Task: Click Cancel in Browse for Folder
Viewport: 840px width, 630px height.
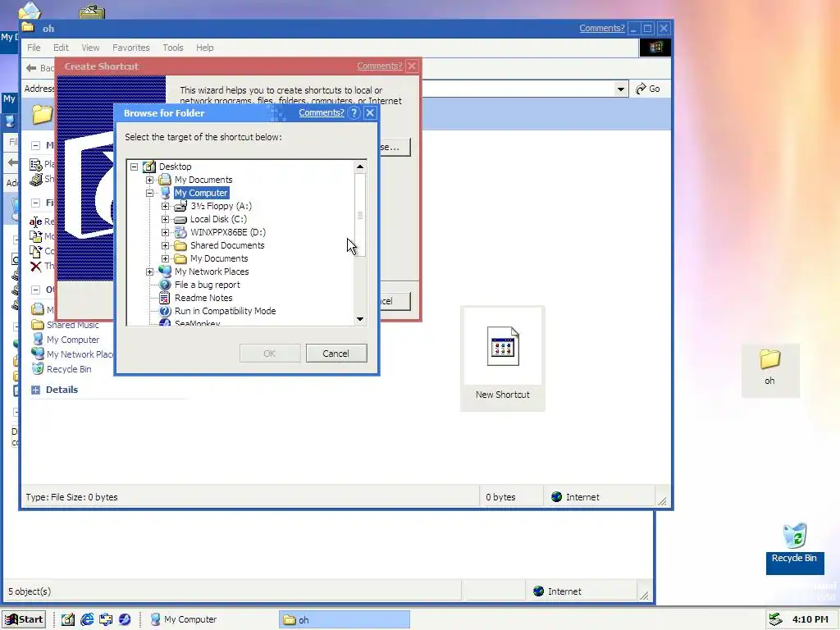Action: pyautogui.click(x=336, y=354)
